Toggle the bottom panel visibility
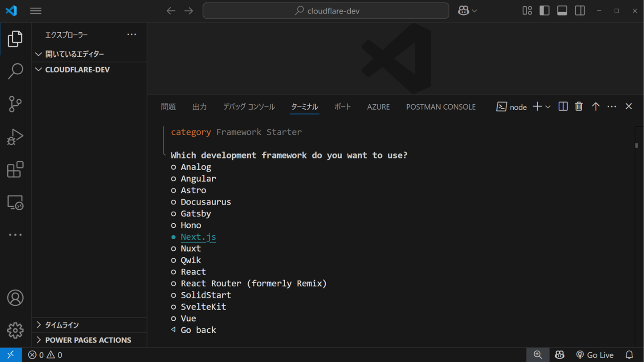644x362 pixels. [x=562, y=11]
